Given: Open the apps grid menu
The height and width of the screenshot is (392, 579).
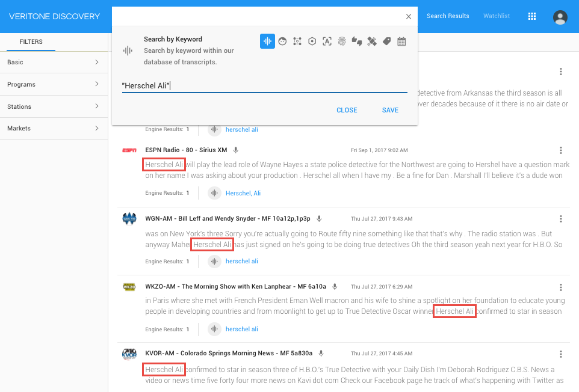Looking at the screenshot, I should (x=531, y=16).
